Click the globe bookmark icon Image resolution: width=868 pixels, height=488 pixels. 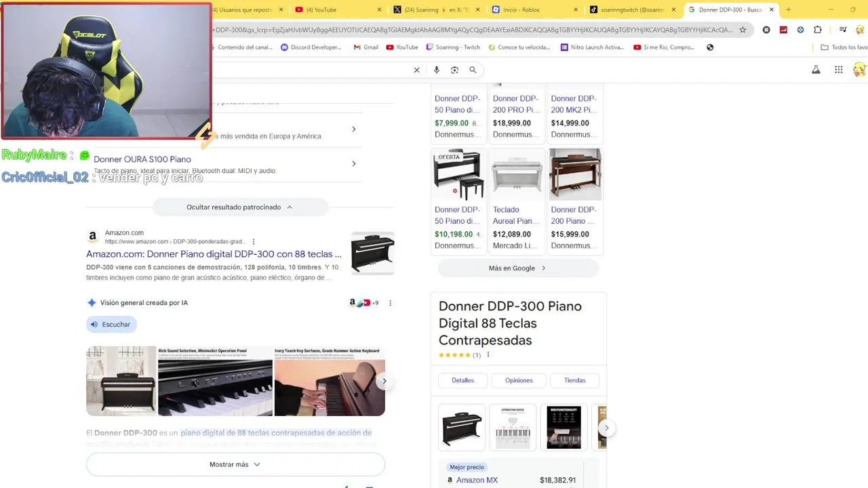point(710,47)
